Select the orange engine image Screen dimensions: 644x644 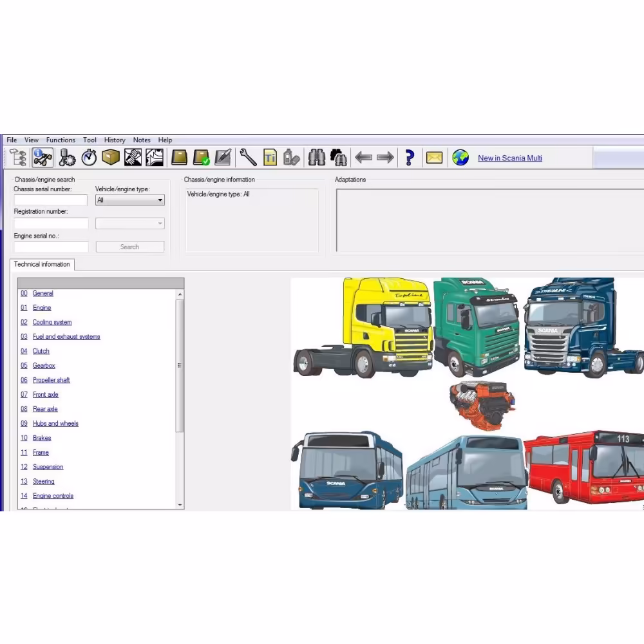tap(482, 404)
